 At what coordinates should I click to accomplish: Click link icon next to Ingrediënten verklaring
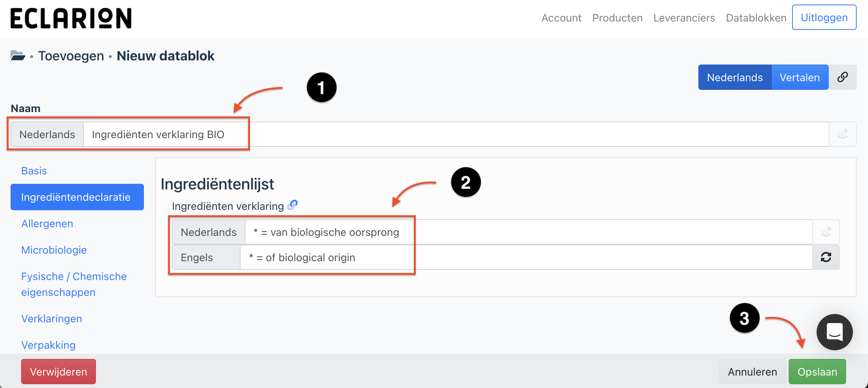(292, 205)
